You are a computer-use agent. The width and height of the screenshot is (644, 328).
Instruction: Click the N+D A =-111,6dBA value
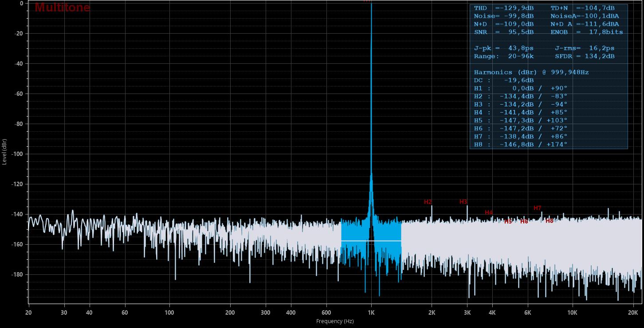tap(585, 24)
